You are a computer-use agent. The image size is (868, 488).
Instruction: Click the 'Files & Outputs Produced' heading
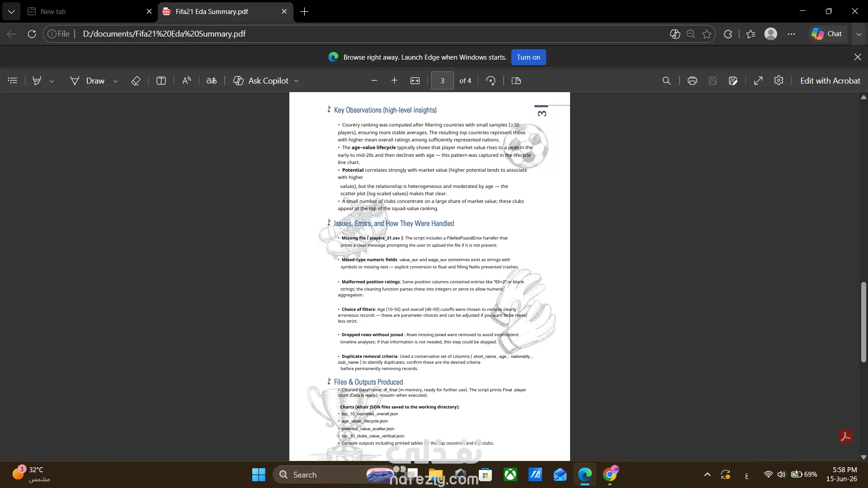click(x=368, y=382)
